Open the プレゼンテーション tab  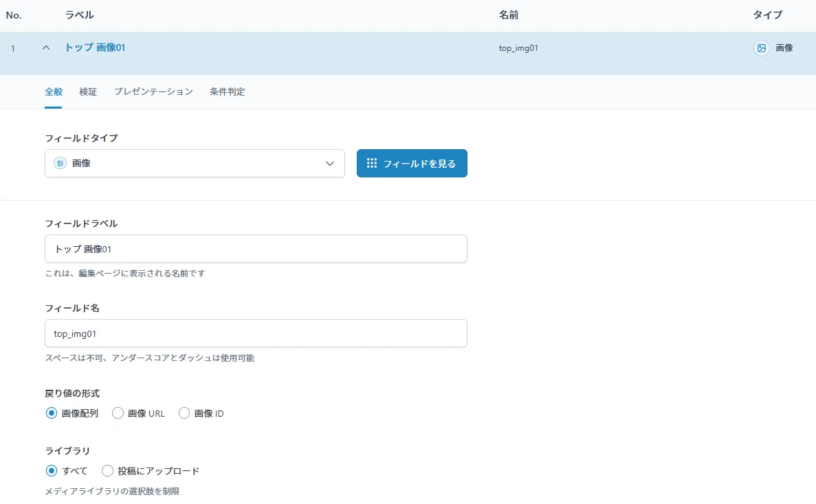pos(153,91)
